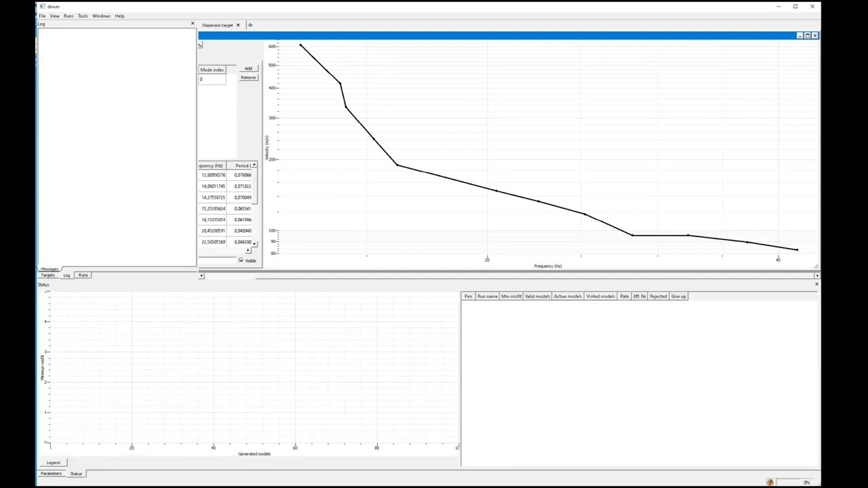Click table horizontal scroll right arrow
This screenshot has width=868, height=488.
248,251
